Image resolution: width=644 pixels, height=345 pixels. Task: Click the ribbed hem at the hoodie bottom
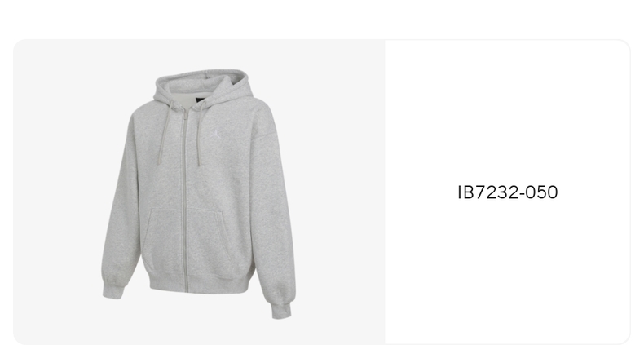tap(200, 284)
